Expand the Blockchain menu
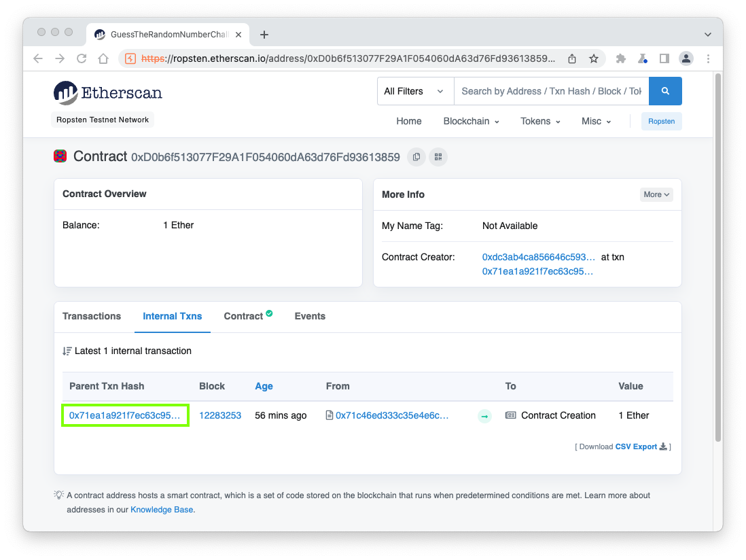746x560 pixels. click(x=471, y=122)
